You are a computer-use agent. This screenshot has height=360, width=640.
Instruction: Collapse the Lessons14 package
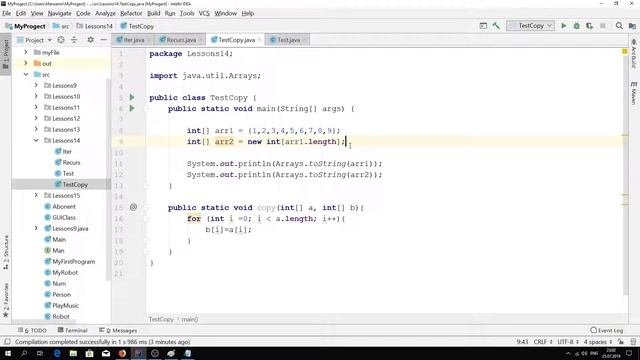tap(36, 140)
